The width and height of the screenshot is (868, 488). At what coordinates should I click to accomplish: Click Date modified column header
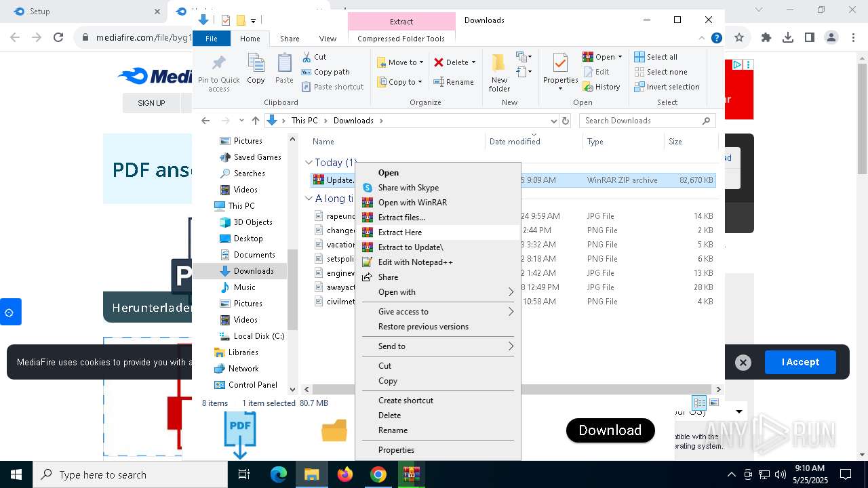coord(534,142)
